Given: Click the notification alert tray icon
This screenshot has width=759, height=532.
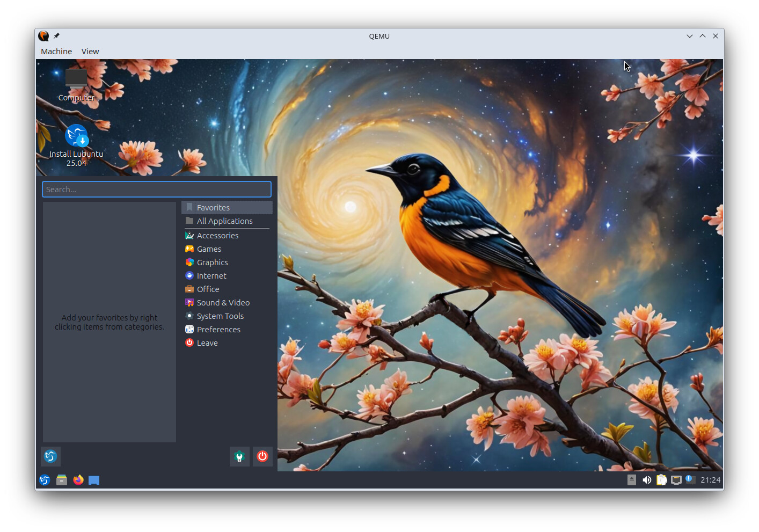Looking at the screenshot, I should pyautogui.click(x=690, y=479).
